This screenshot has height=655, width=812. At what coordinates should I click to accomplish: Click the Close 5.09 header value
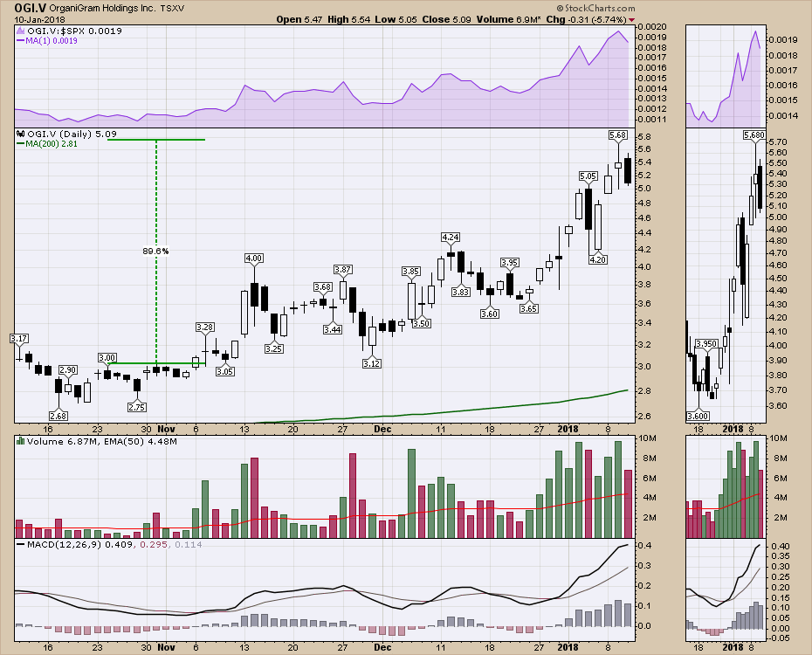(x=446, y=19)
